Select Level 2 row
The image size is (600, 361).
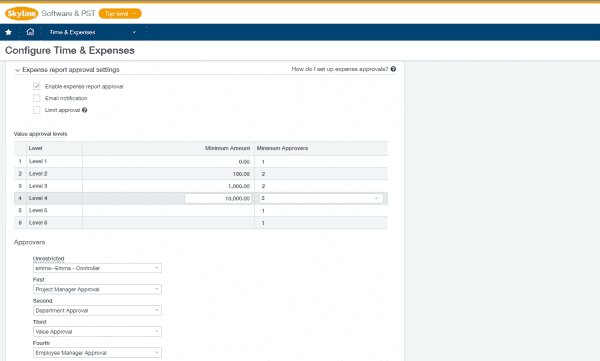(x=201, y=174)
